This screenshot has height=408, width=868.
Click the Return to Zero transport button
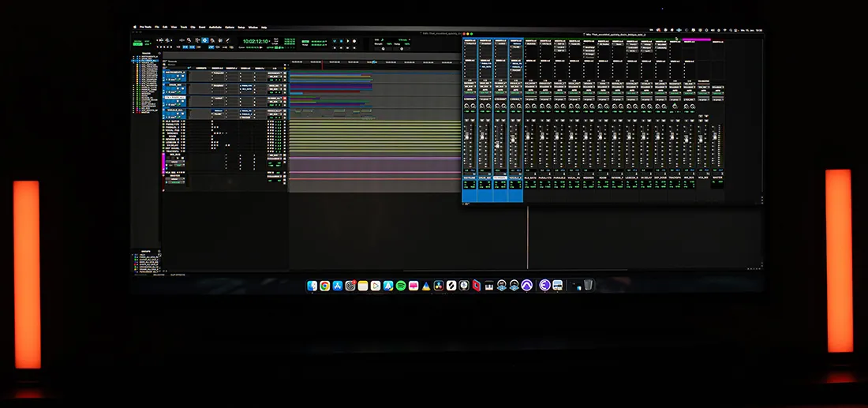click(335, 47)
